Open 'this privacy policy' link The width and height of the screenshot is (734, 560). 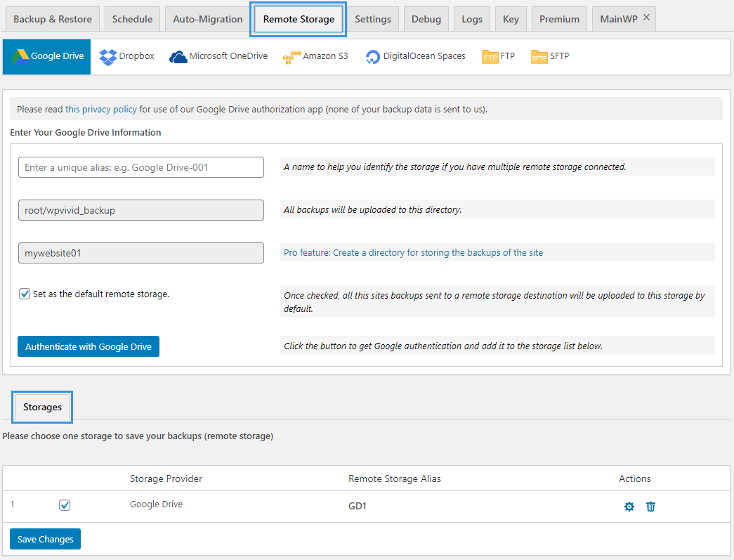[101, 109]
